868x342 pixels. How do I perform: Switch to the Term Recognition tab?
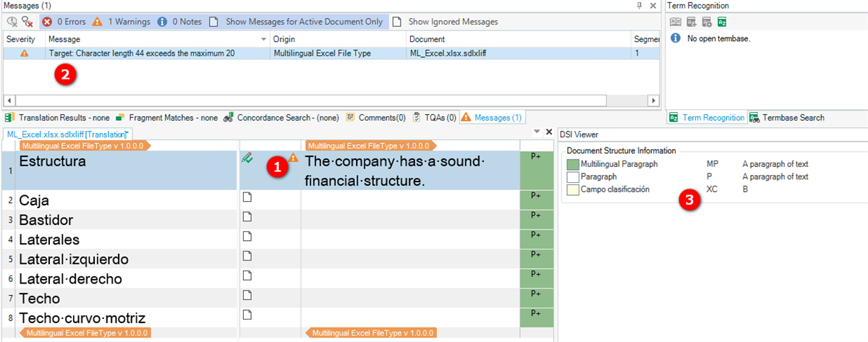pos(707,117)
